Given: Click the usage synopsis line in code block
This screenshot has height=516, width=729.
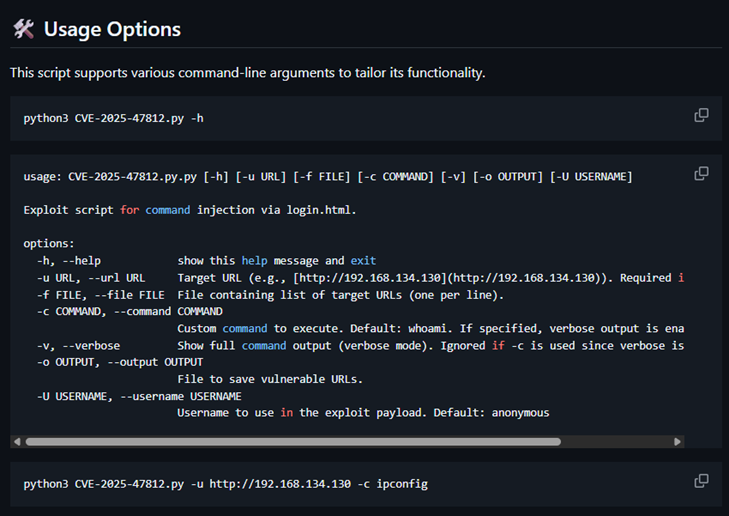Looking at the screenshot, I should pyautogui.click(x=327, y=177).
